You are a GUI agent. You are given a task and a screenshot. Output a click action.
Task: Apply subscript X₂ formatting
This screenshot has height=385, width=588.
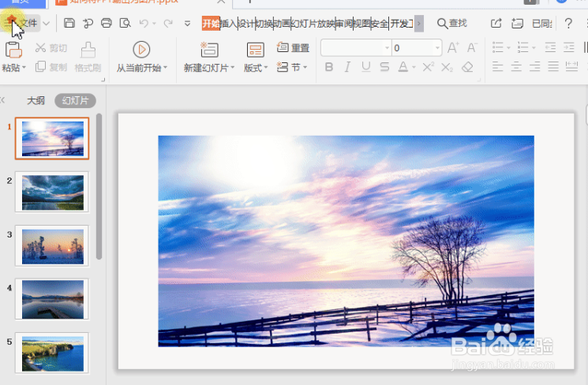point(447,68)
